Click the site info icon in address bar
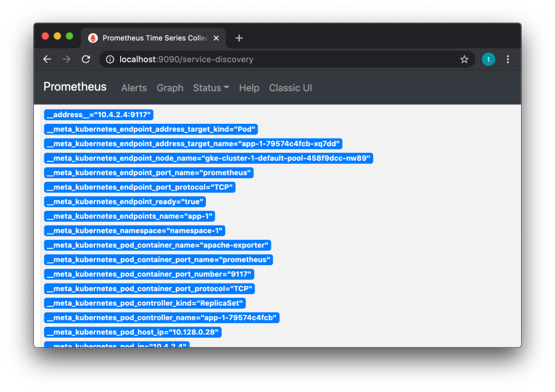 (x=110, y=59)
